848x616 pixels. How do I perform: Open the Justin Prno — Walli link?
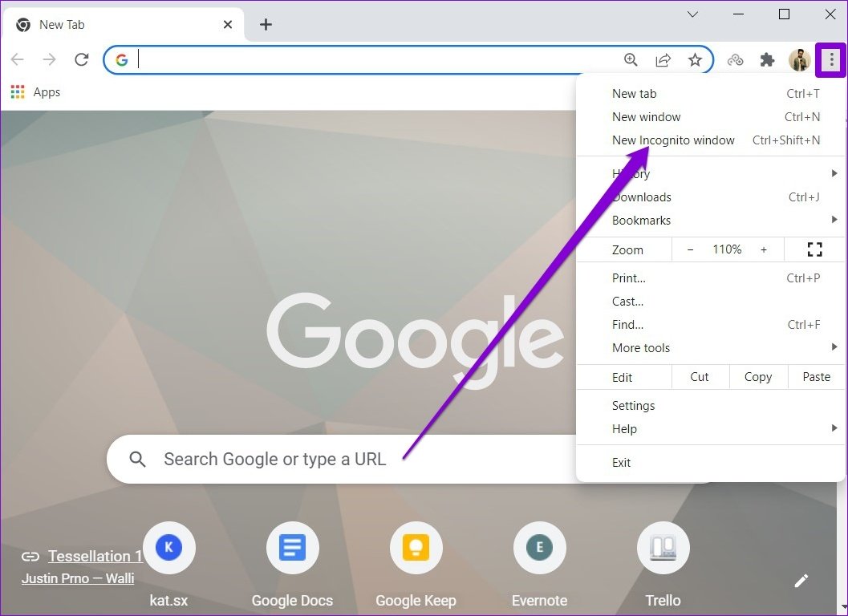coord(78,578)
